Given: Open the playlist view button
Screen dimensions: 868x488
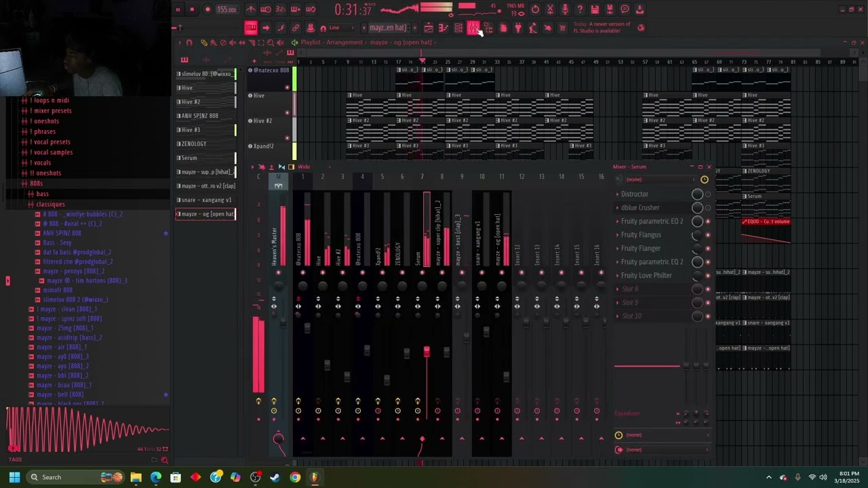Looking at the screenshot, I should tap(429, 28).
